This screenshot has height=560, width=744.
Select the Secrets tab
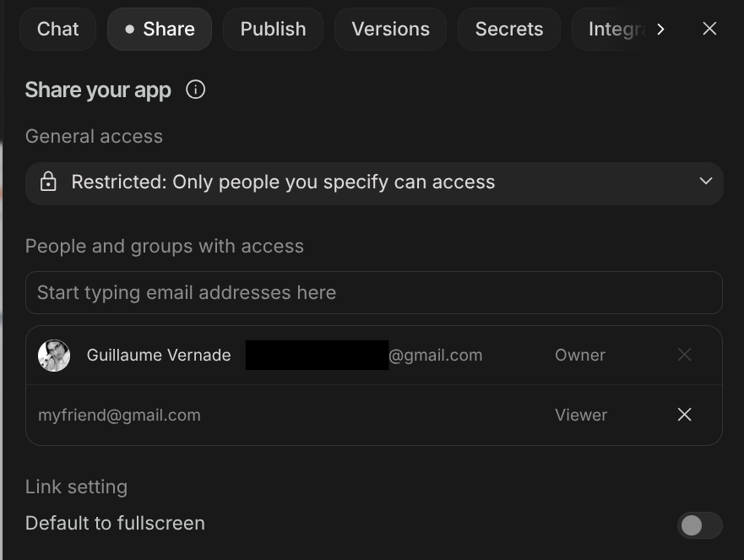(508, 29)
